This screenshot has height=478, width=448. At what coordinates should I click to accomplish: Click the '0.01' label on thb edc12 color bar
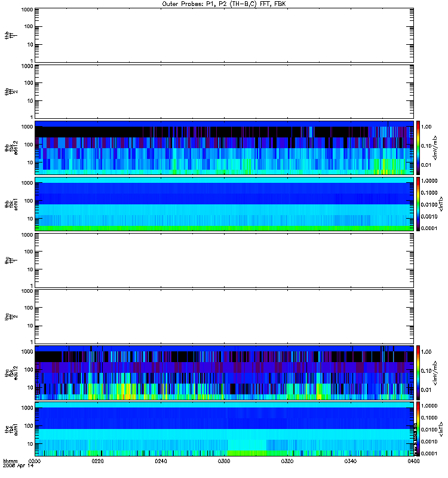[x=426, y=165]
